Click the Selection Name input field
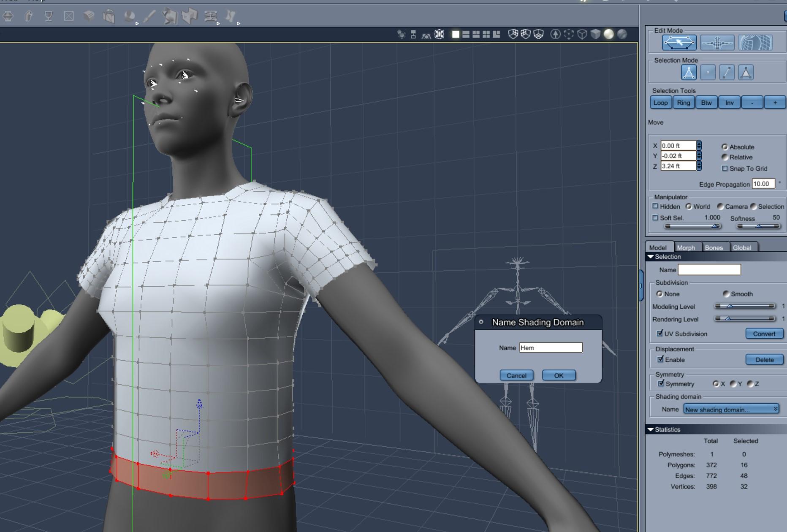 click(709, 270)
